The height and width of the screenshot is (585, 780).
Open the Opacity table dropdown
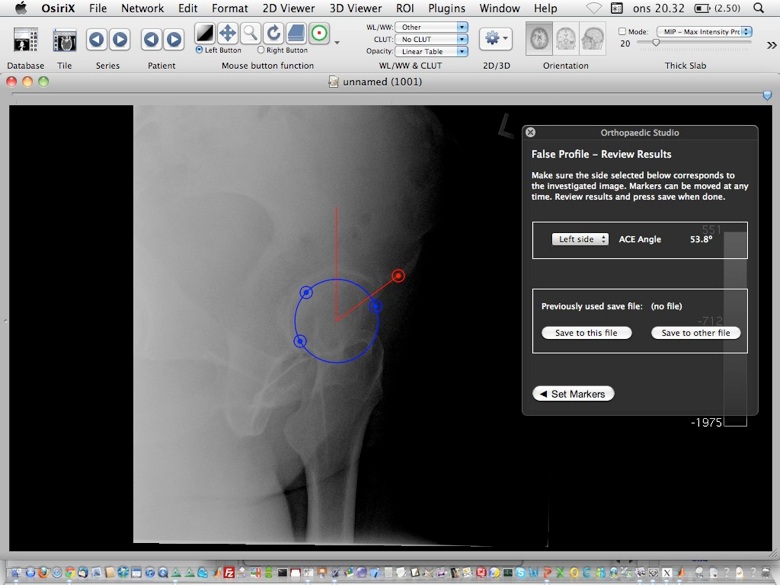point(431,51)
